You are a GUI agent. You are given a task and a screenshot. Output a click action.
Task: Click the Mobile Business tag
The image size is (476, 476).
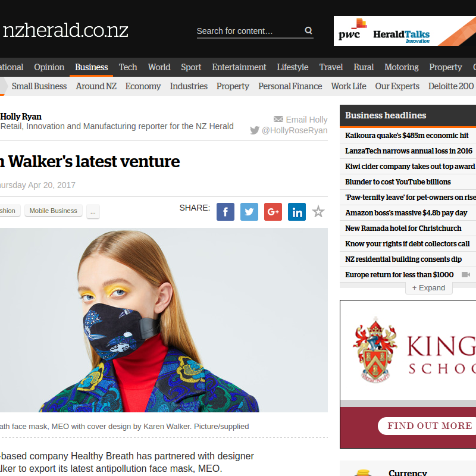[x=54, y=211]
